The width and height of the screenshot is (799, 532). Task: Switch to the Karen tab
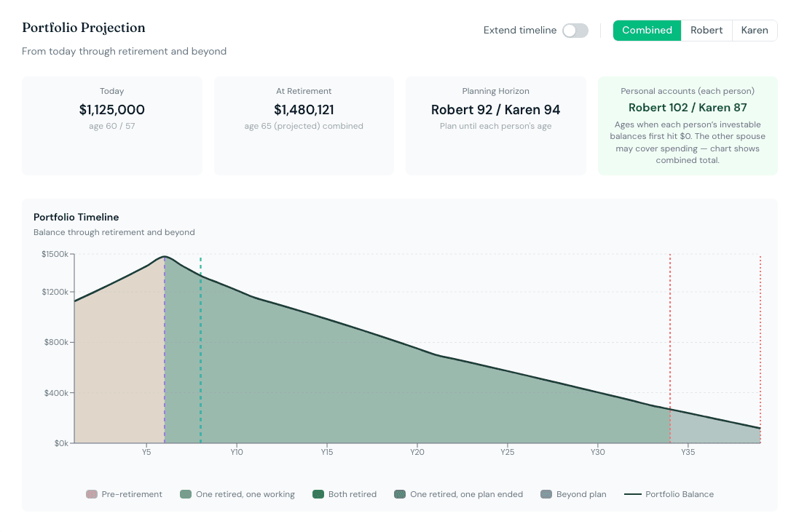755,31
